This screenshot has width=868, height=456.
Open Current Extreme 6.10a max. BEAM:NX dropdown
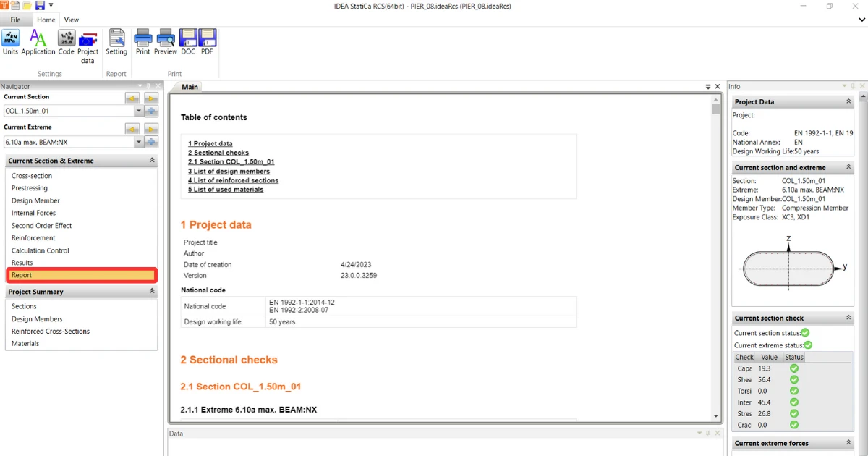click(x=139, y=143)
